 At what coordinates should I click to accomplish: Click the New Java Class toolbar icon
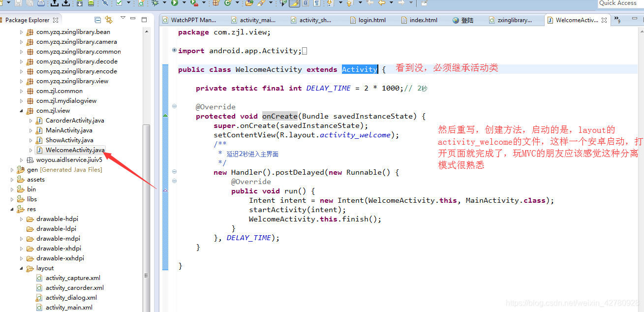[228, 3]
